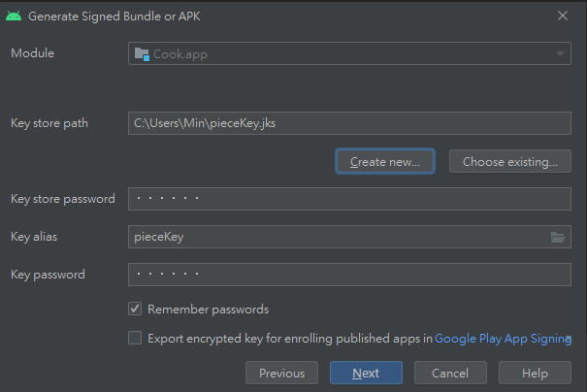Click the dialog title Generate Signed Bundle or APK
587x392 pixels.
pos(114,16)
